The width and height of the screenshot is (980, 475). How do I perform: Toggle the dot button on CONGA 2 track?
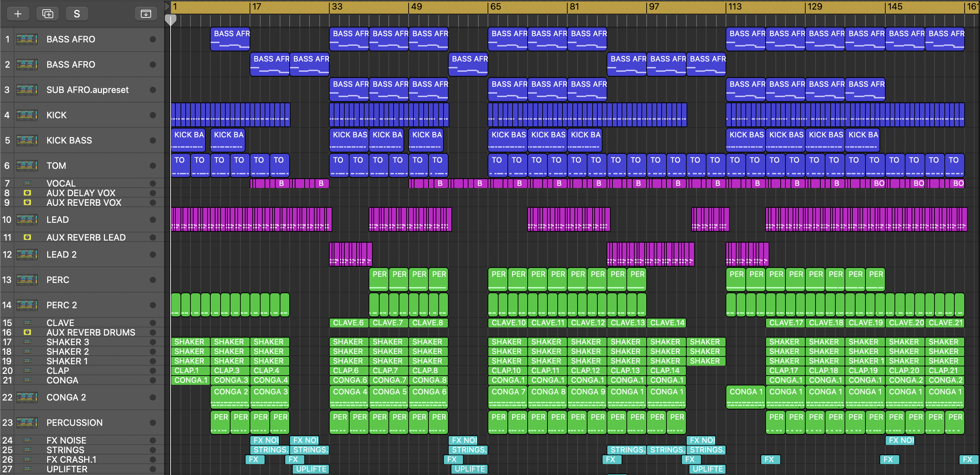(x=153, y=397)
